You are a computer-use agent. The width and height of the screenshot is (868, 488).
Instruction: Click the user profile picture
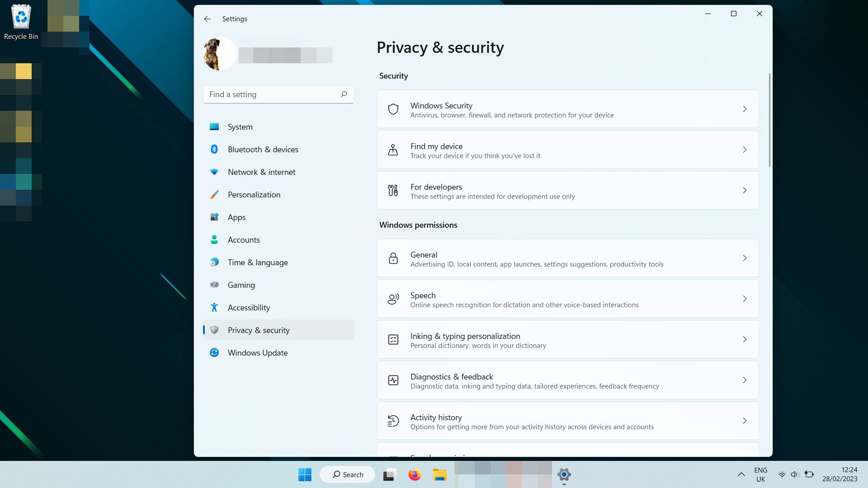220,54
